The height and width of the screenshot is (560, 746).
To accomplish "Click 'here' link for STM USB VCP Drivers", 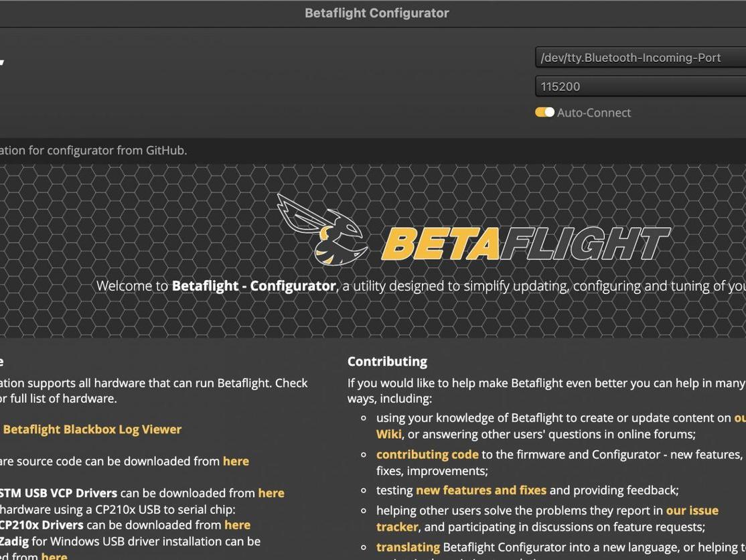I will 271,493.
